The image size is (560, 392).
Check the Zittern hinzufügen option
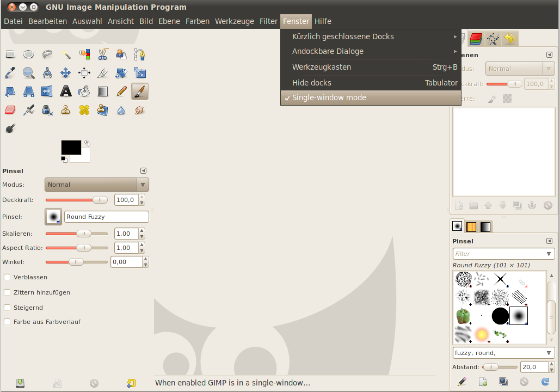[x=8, y=292]
